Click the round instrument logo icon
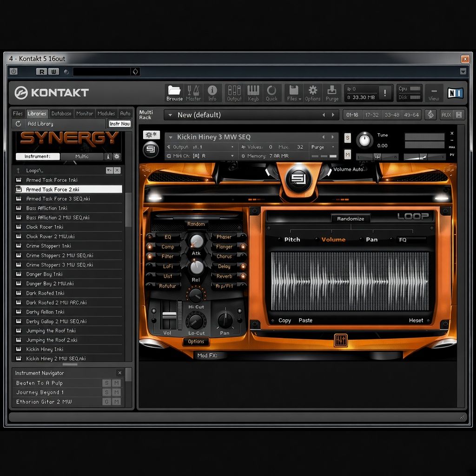 point(151,150)
